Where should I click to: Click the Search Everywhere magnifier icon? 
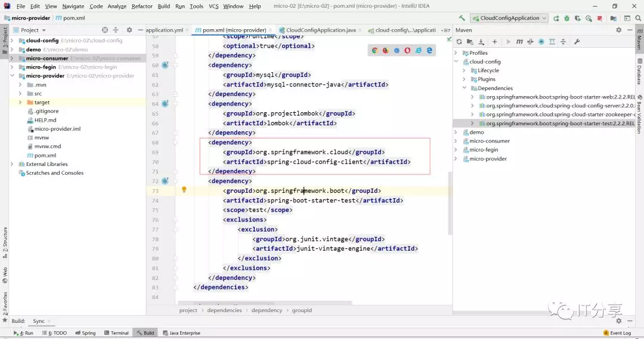tap(638, 18)
